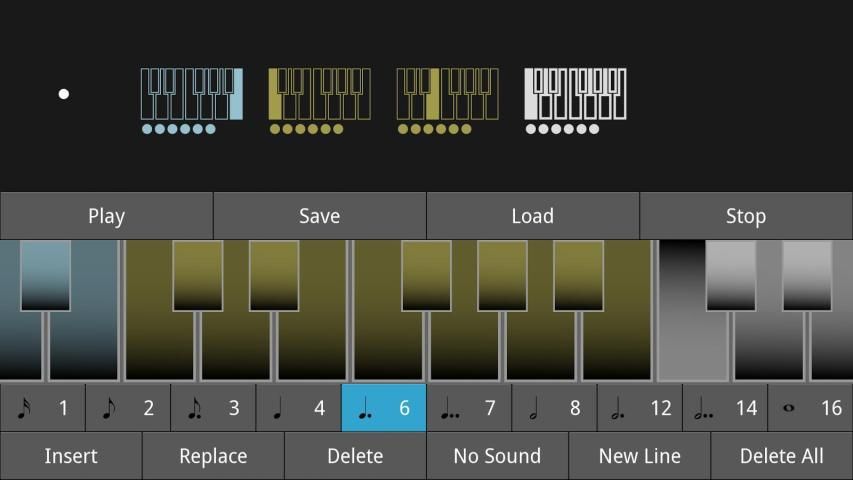The image size is (853, 480).
Task: Select the sixteenth note duration 1
Action: click(x=43, y=408)
